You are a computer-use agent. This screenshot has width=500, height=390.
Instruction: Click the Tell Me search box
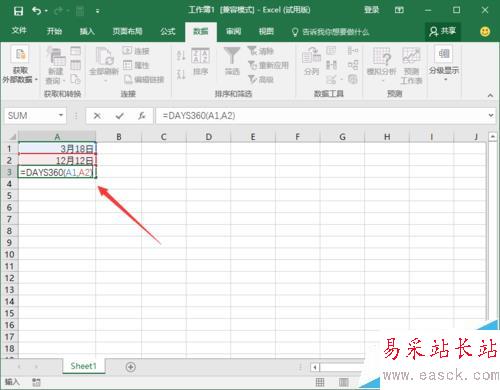(331, 32)
